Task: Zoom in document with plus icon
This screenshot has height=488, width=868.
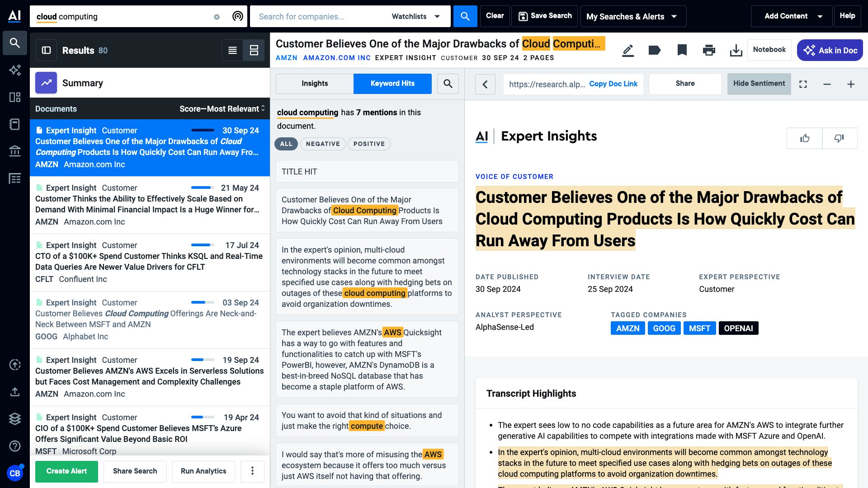Action: (851, 84)
